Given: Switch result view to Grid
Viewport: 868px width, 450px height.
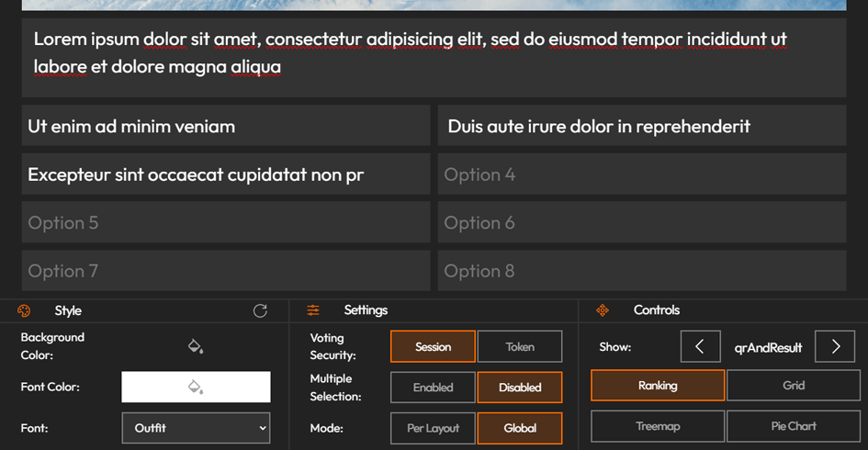Looking at the screenshot, I should pos(794,386).
